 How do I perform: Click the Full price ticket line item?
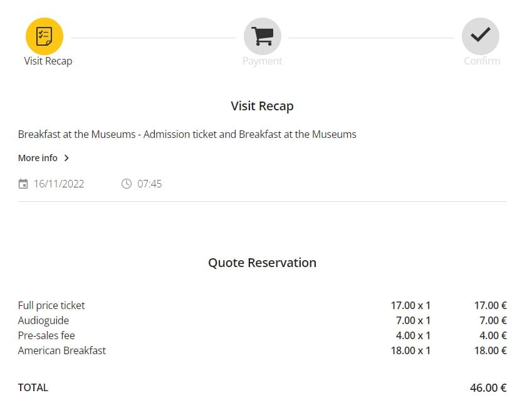51,305
